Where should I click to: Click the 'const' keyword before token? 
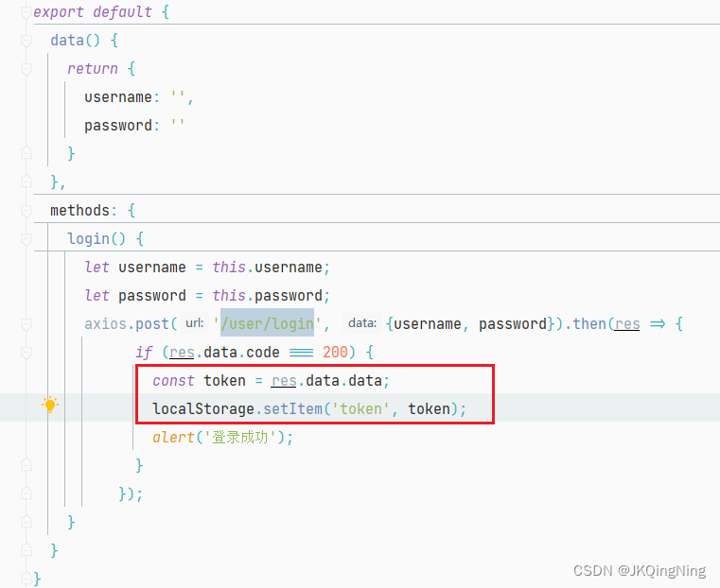click(174, 380)
